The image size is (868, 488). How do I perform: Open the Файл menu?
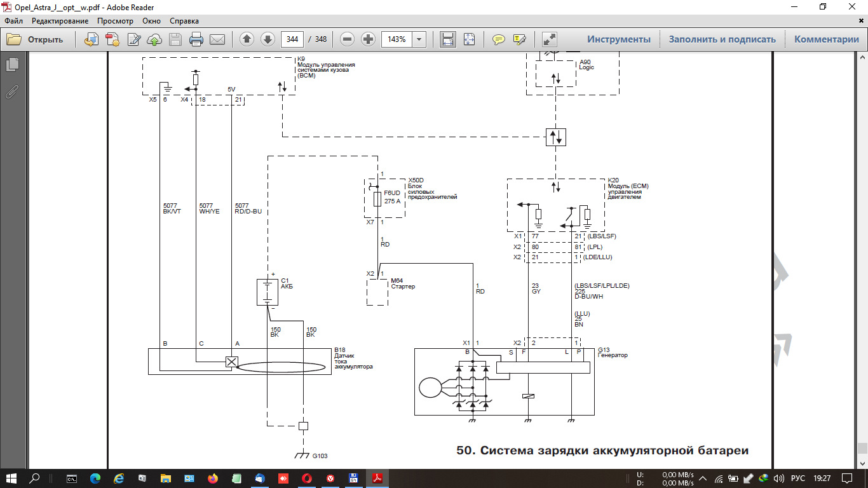13,21
